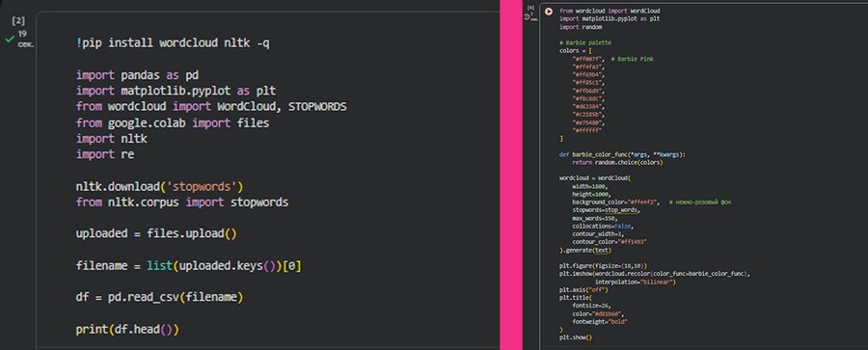Click the interpolation="bilinear" line
868x350 pixels.
click(x=636, y=282)
